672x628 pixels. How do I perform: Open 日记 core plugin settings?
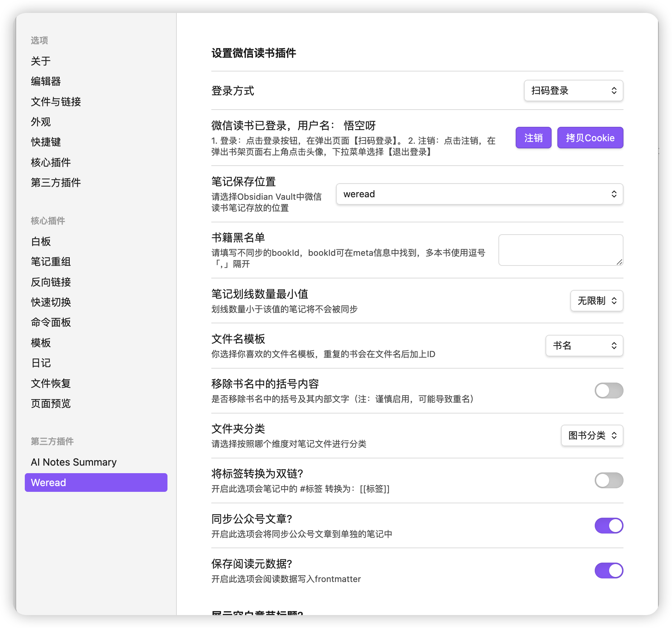(x=41, y=363)
